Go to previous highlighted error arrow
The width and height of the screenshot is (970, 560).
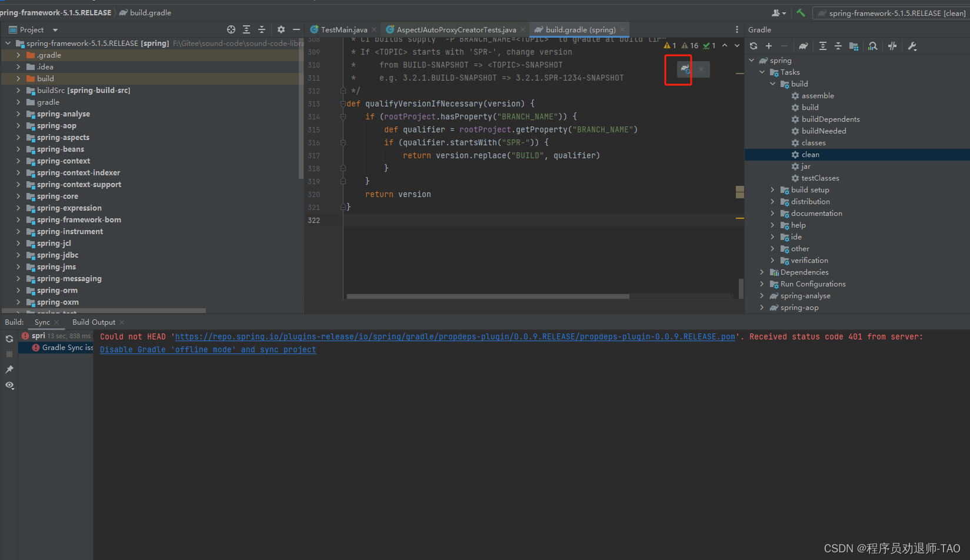click(x=725, y=45)
